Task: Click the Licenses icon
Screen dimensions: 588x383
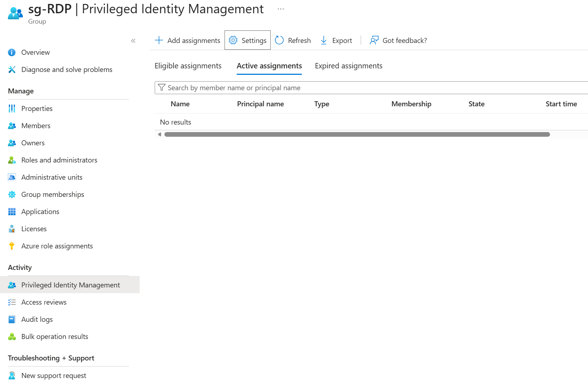Action: (x=12, y=229)
